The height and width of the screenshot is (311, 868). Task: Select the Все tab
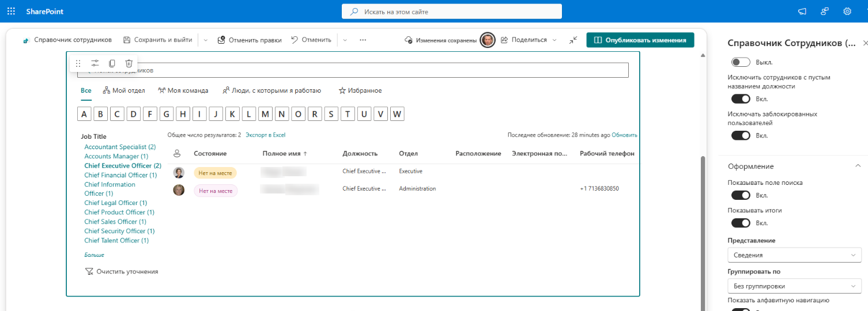86,90
